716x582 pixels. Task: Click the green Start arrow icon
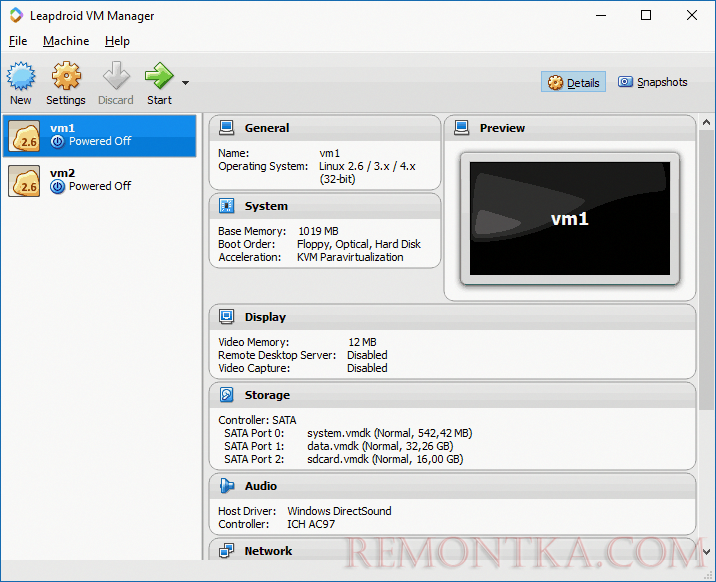(158, 76)
